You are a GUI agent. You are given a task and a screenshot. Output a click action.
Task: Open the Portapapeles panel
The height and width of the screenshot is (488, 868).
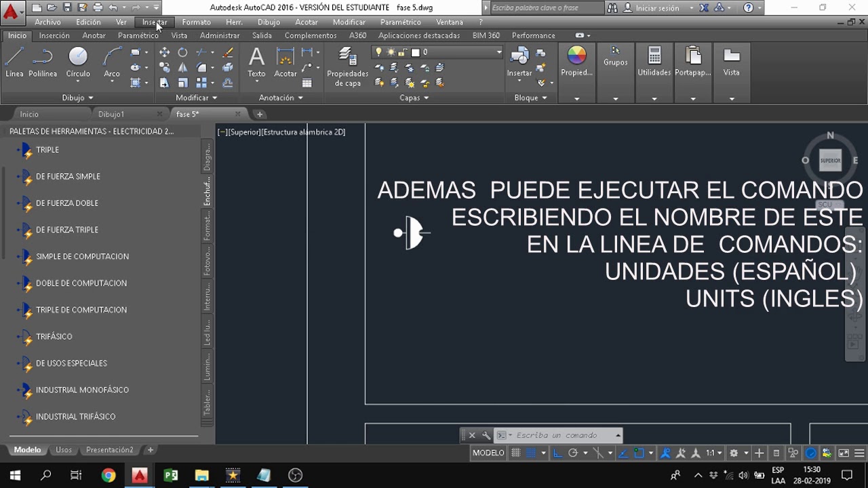[692, 62]
